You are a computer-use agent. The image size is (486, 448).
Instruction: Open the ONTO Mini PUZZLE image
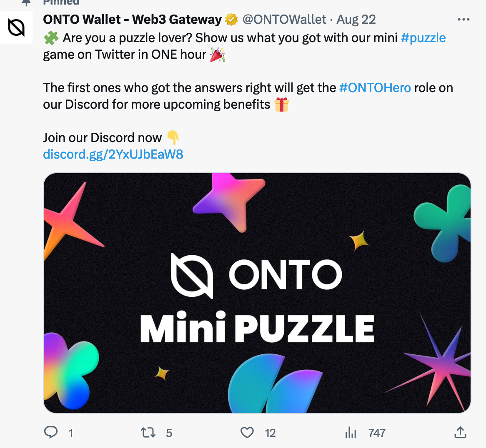coord(257,293)
